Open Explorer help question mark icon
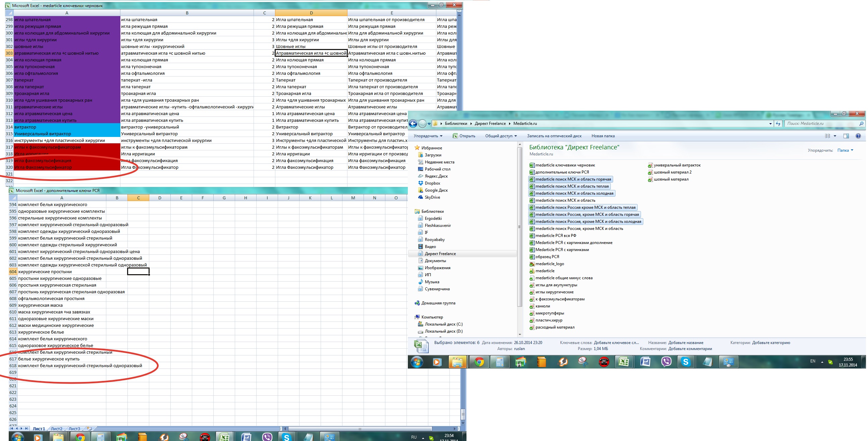The height and width of the screenshot is (441, 868). tap(858, 136)
